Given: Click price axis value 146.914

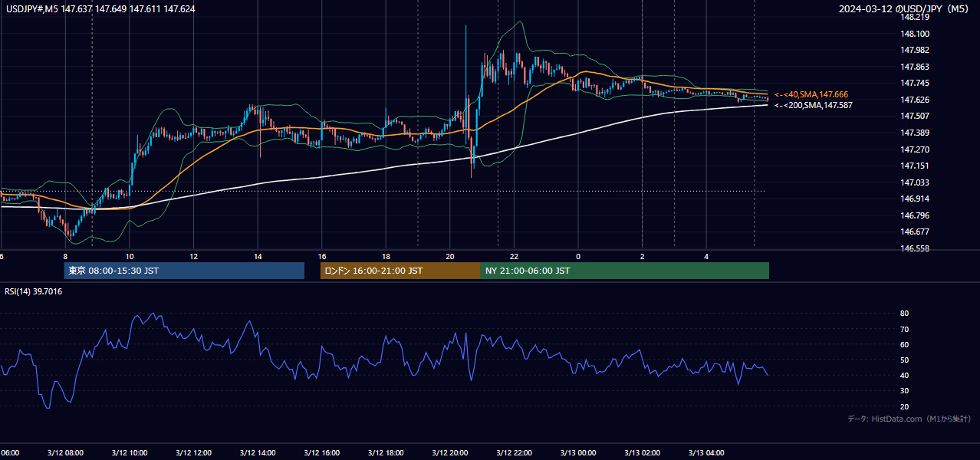Looking at the screenshot, I should click(x=916, y=199).
